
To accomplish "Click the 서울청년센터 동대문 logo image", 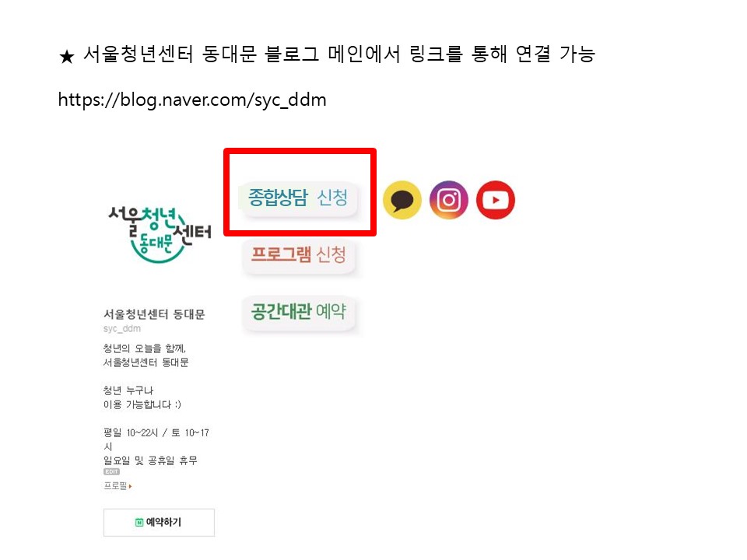I will (x=160, y=235).
